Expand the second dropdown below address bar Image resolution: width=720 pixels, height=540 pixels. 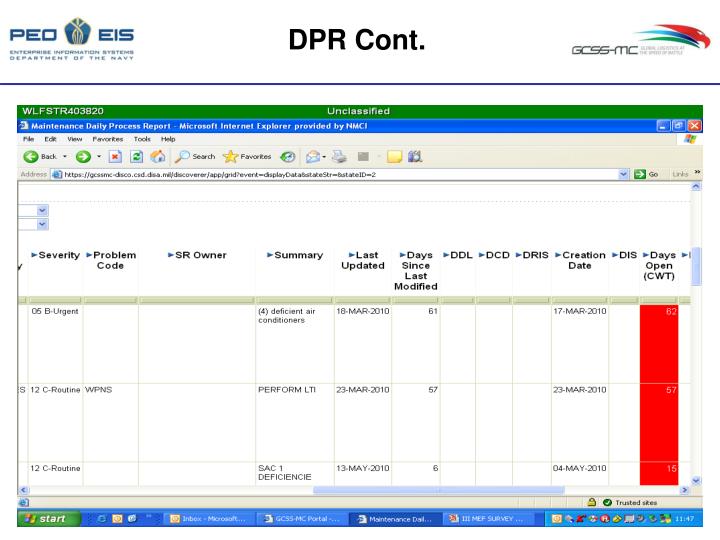(41, 224)
